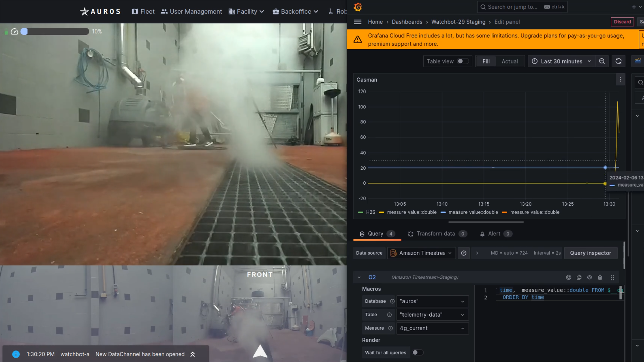Click the robot speed slider handle

pyautogui.click(x=24, y=32)
